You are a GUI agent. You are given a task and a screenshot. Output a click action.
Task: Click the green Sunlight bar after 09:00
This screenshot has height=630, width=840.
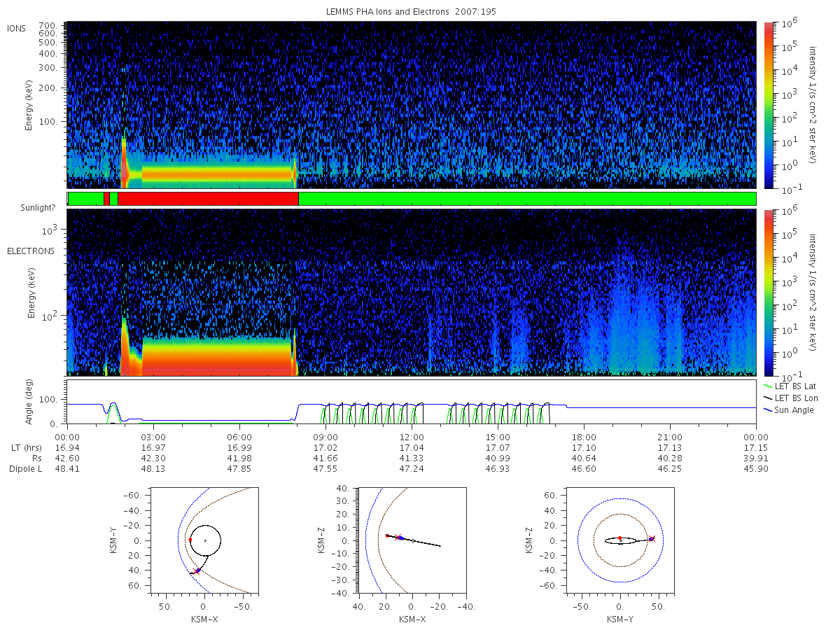pyautogui.click(x=527, y=199)
